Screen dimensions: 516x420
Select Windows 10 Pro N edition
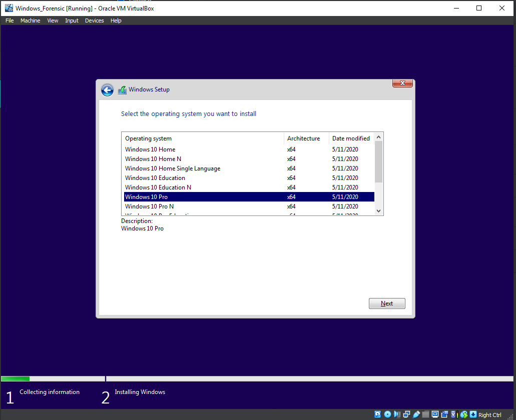coord(150,206)
